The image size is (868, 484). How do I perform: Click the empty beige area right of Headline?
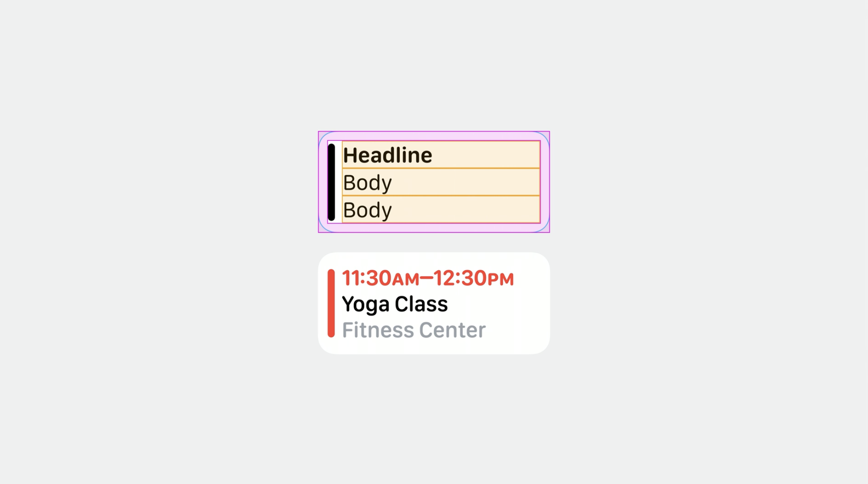pyautogui.click(x=486, y=155)
